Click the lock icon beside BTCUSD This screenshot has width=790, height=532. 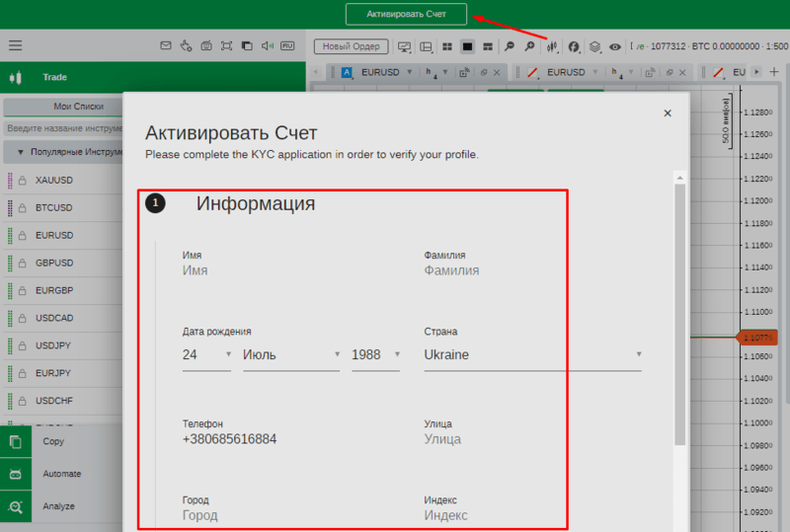(x=22, y=207)
